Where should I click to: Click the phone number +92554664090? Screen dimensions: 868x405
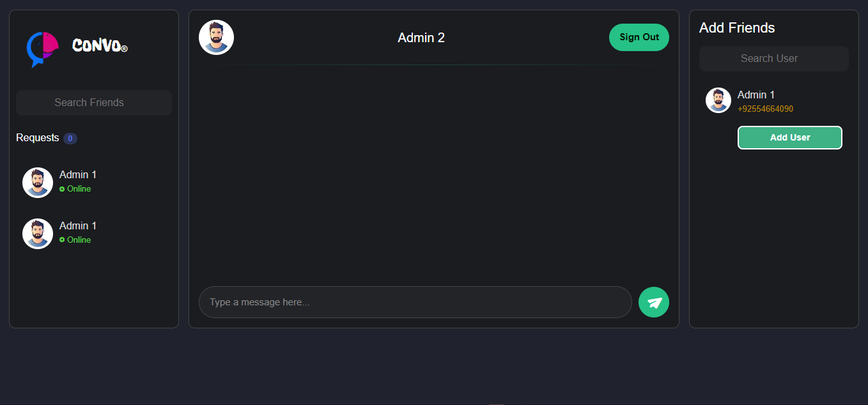(x=765, y=109)
